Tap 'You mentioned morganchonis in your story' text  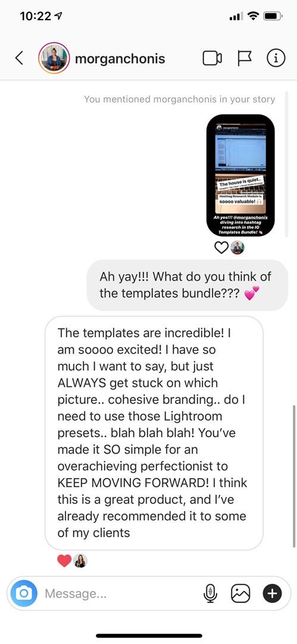tap(179, 99)
